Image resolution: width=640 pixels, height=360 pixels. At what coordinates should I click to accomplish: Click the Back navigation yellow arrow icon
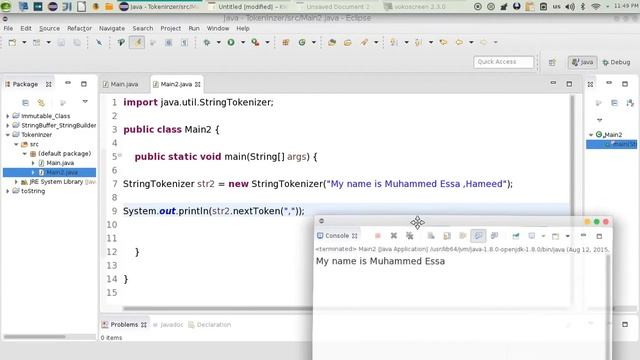click(x=459, y=42)
